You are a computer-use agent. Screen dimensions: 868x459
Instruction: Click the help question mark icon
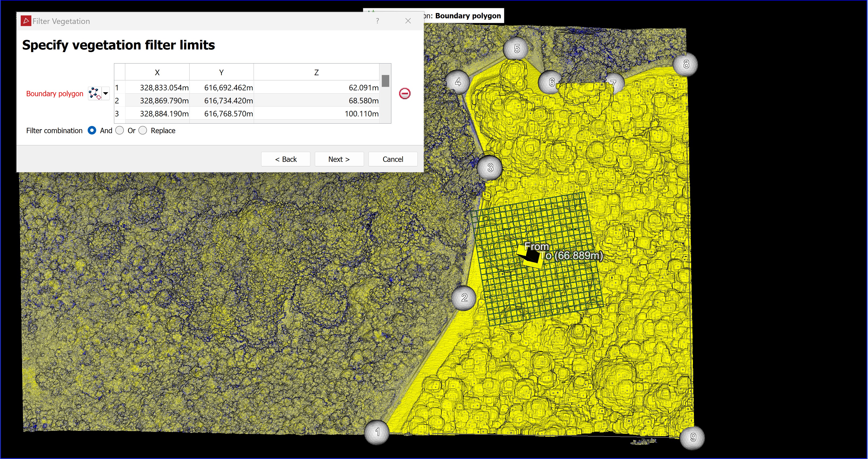point(377,21)
